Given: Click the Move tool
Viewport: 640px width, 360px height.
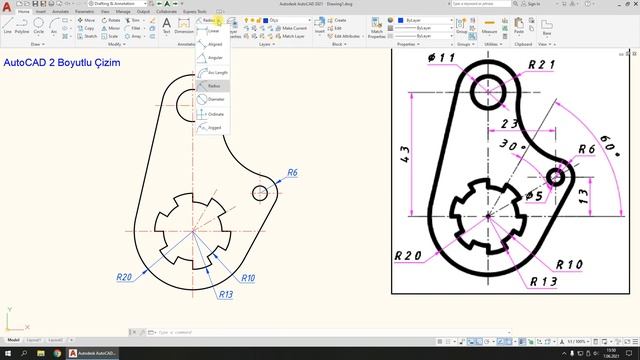Looking at the screenshot, I should tap(86, 20).
